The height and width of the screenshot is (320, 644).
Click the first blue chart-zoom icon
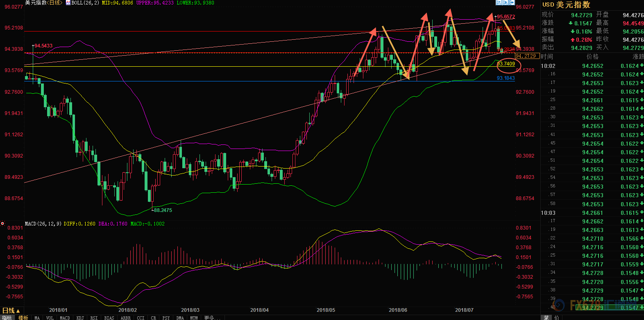499,2
